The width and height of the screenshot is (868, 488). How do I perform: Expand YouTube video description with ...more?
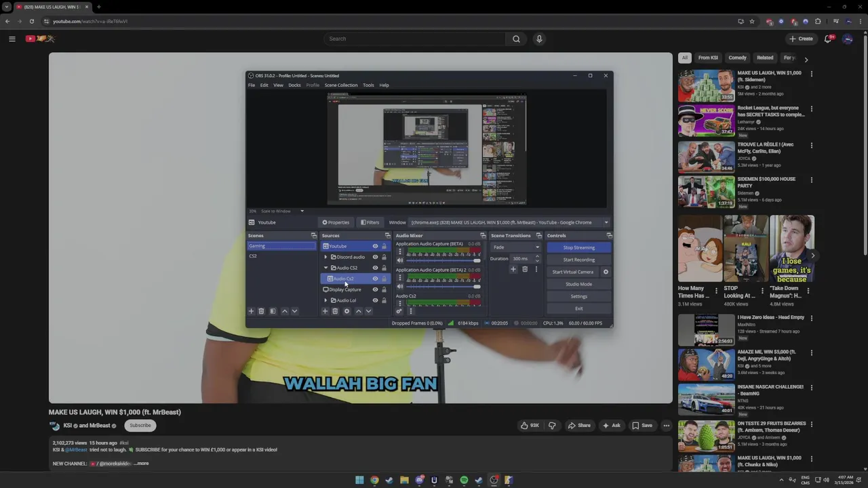pos(141,464)
